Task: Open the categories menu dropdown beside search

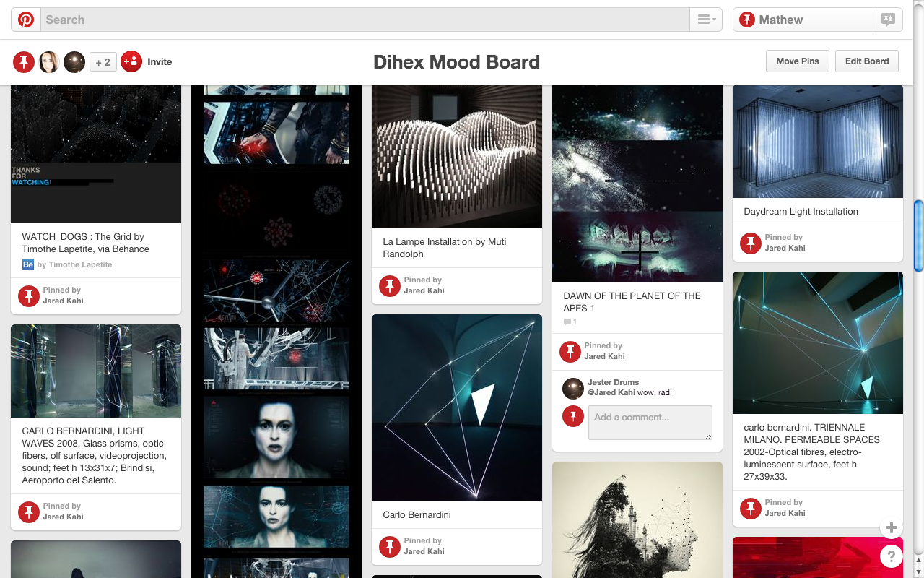Action: click(706, 20)
